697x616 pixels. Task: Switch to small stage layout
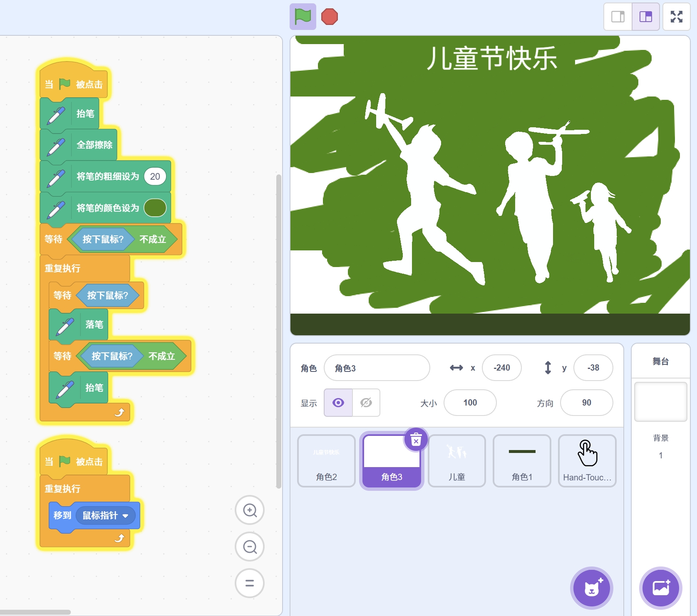click(x=618, y=17)
